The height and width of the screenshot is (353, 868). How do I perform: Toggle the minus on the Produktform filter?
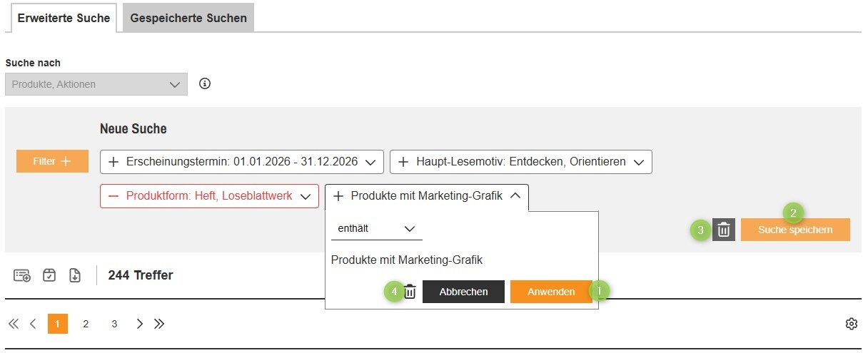[113, 196]
